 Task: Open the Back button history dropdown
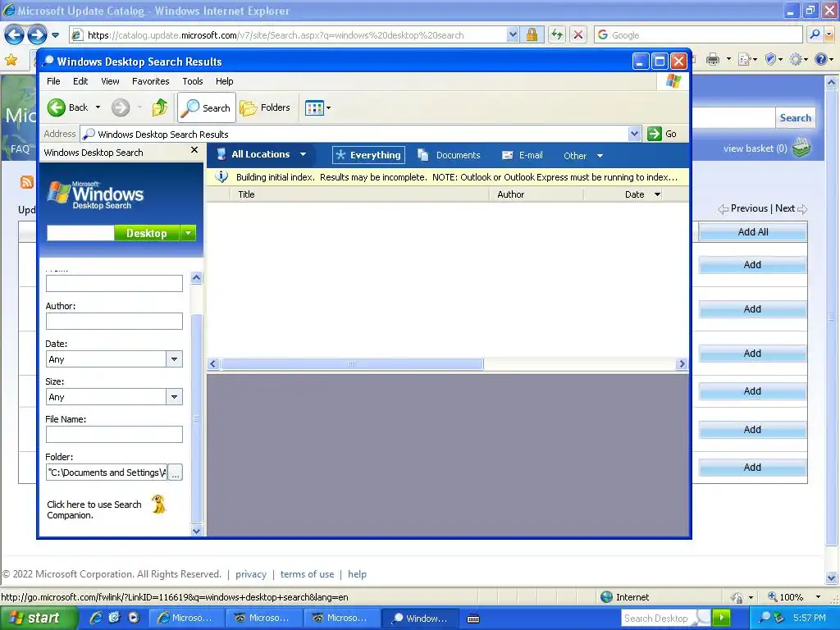tap(98, 107)
